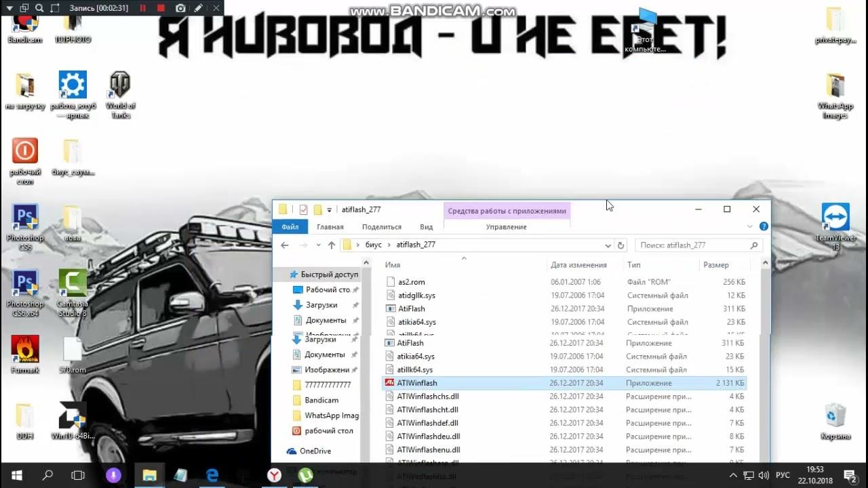Take a screenshot with Bandicam camera icon

click(180, 8)
